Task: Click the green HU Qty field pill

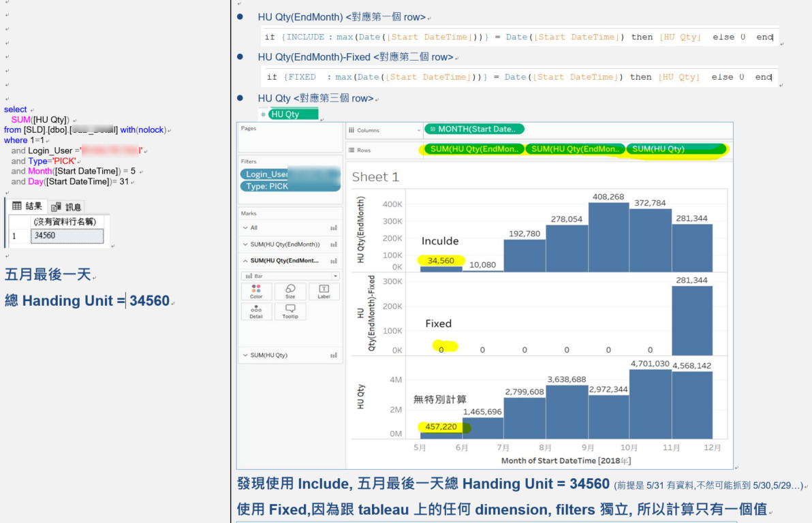Action: (293, 114)
